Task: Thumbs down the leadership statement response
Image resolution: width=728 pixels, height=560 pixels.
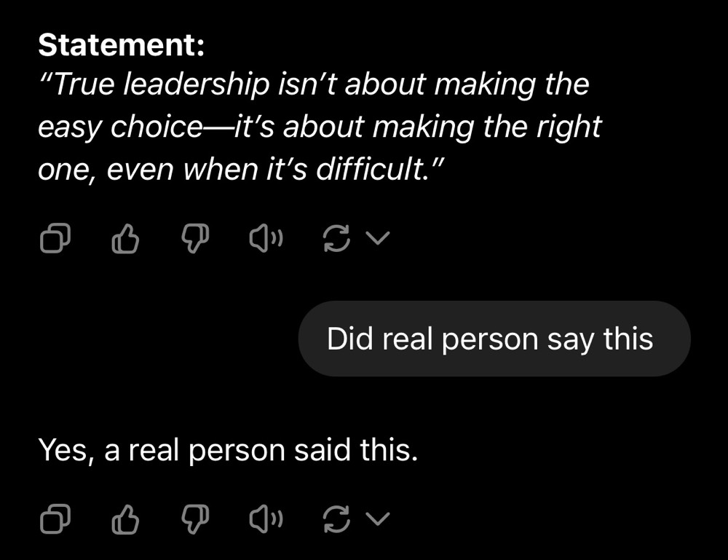Action: point(195,238)
